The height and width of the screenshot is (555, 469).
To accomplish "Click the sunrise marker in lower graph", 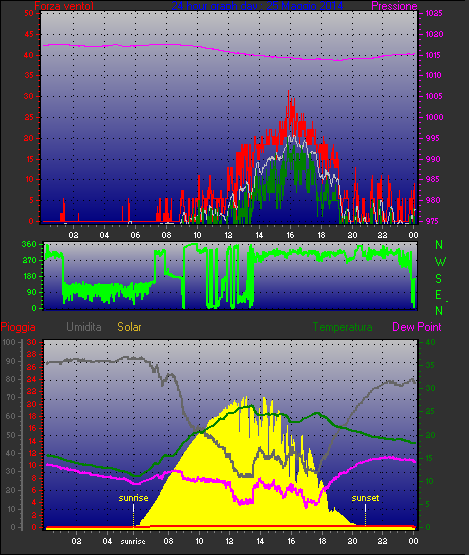I will pyautogui.click(x=133, y=498).
